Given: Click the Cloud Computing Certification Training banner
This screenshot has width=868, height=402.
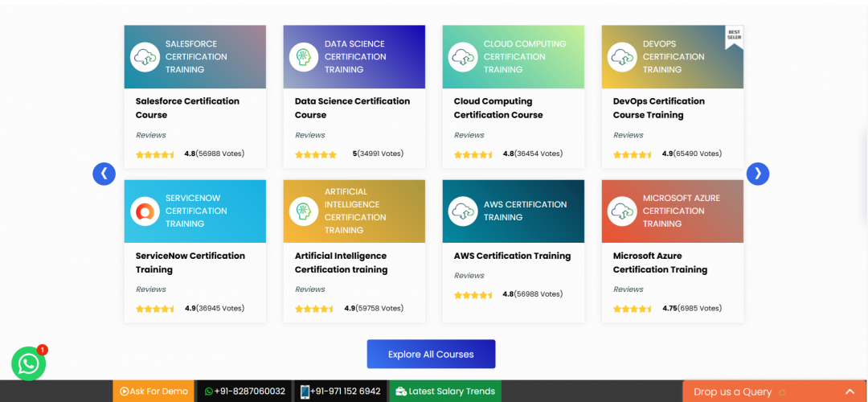Looking at the screenshot, I should [x=513, y=56].
